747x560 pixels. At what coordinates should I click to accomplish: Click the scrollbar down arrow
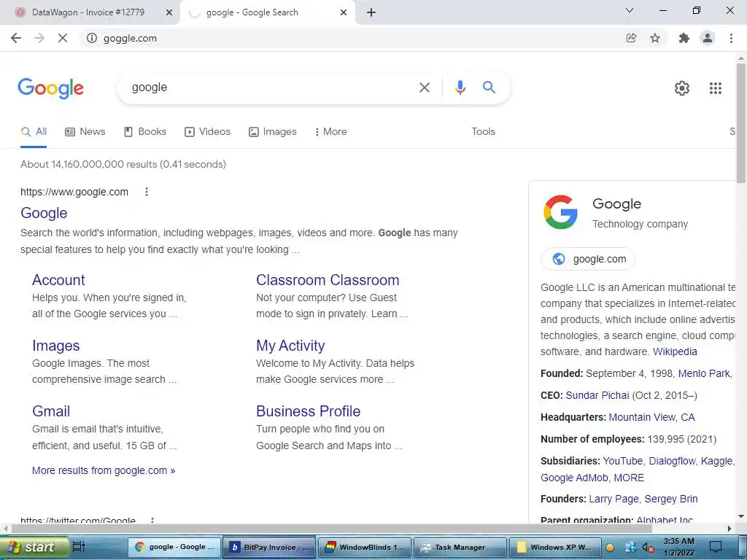pyautogui.click(x=741, y=517)
